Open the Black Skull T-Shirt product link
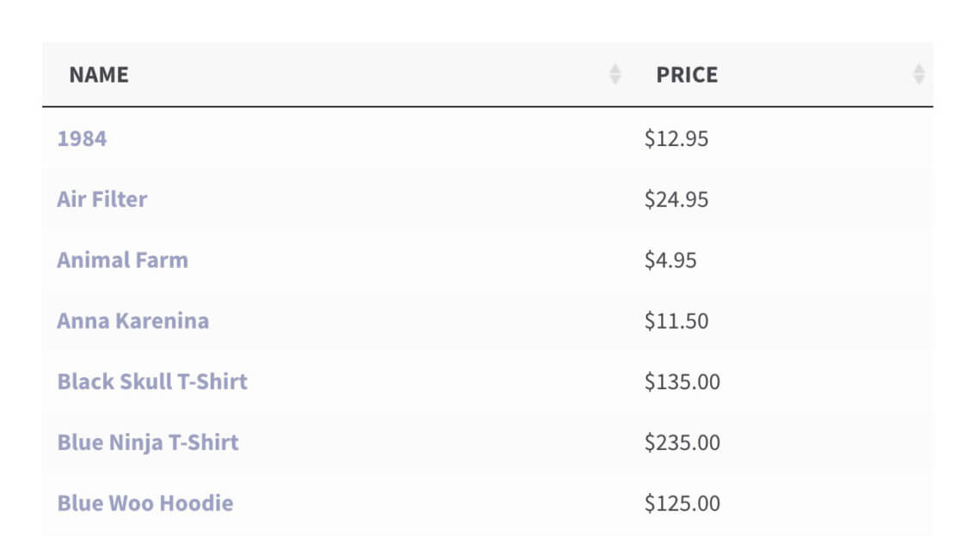Image resolution: width=980 pixels, height=536 pixels. click(151, 381)
